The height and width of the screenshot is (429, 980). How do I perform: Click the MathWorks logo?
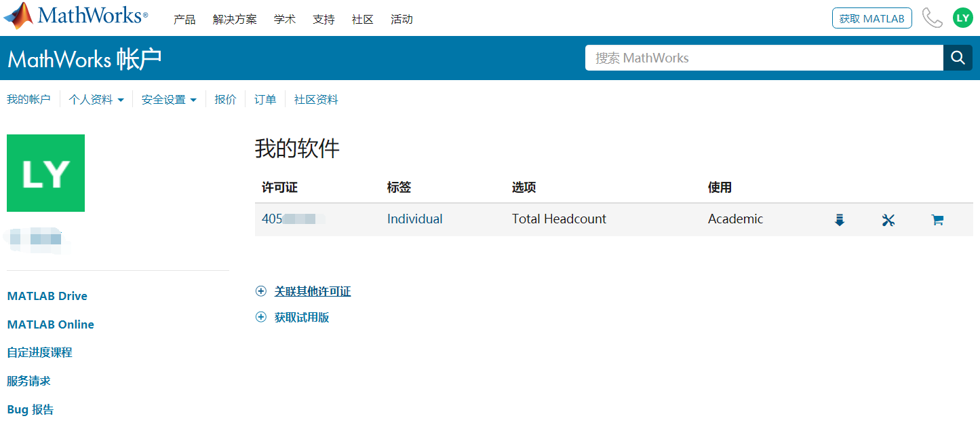[76, 16]
